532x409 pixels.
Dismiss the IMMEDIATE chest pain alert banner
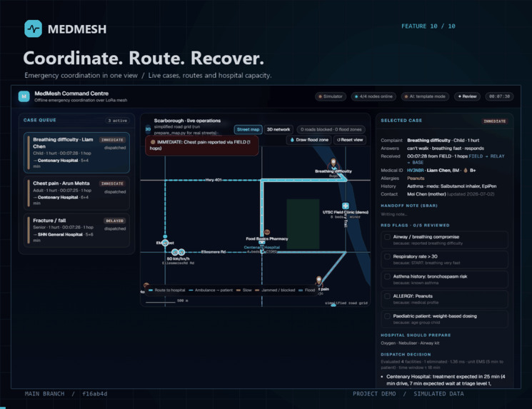click(x=202, y=146)
